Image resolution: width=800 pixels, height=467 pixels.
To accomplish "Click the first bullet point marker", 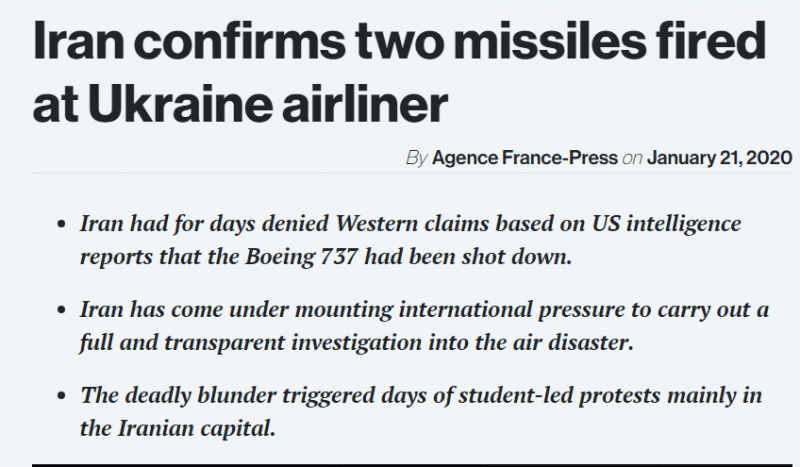I will coord(62,224).
